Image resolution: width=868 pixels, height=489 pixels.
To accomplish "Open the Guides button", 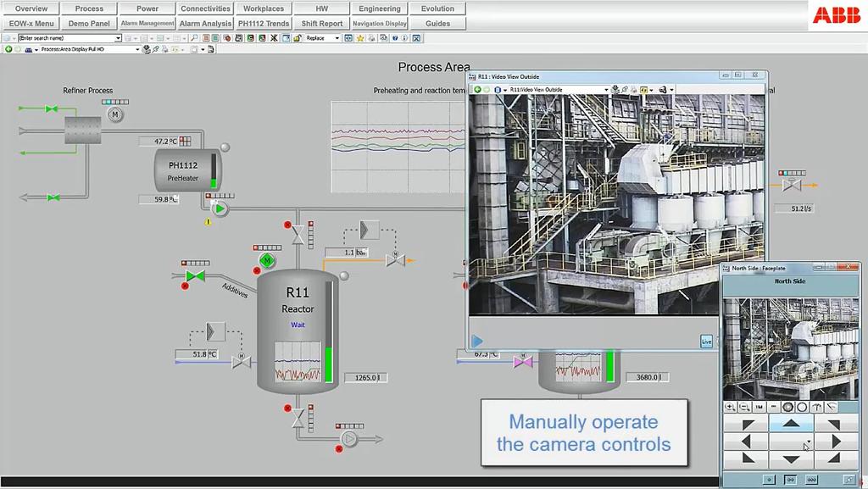I will pos(438,23).
